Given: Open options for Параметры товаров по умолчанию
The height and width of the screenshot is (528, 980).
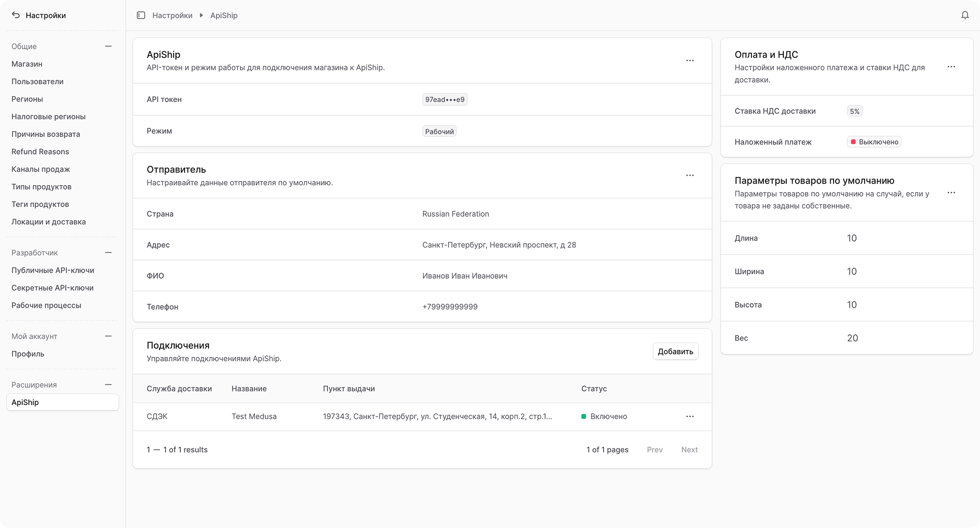Looking at the screenshot, I should point(952,193).
